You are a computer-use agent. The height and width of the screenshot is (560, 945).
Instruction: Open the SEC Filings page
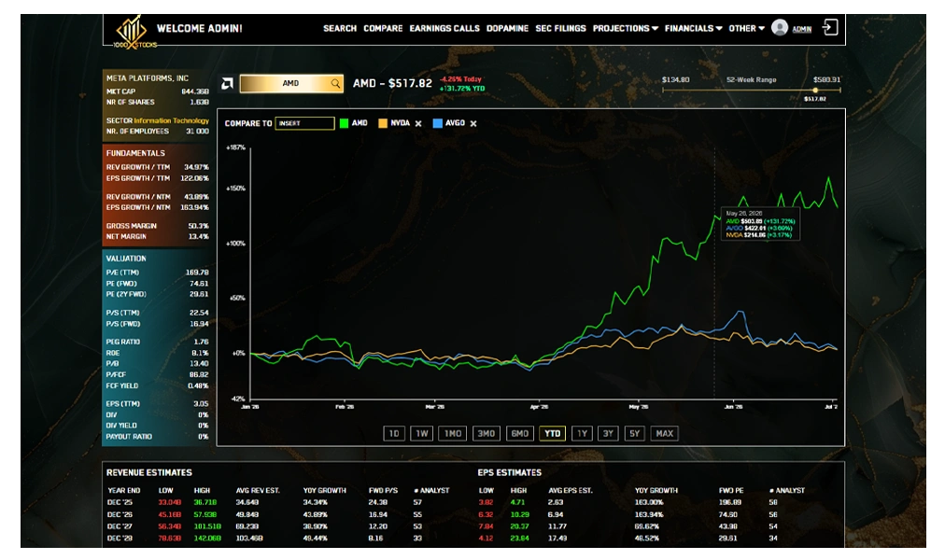pos(560,28)
